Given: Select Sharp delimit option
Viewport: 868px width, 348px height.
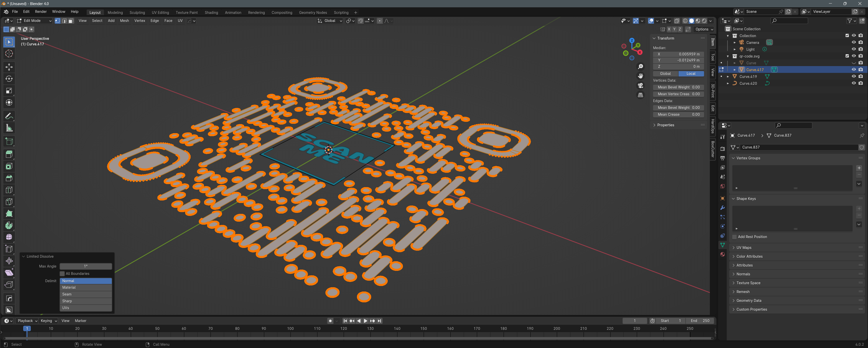Looking at the screenshot, I should (x=86, y=301).
